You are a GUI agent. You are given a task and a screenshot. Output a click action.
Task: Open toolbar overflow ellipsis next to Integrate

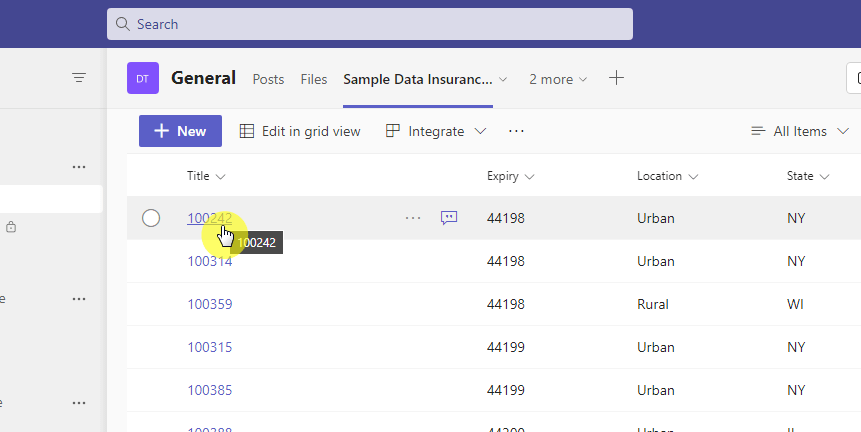(516, 131)
